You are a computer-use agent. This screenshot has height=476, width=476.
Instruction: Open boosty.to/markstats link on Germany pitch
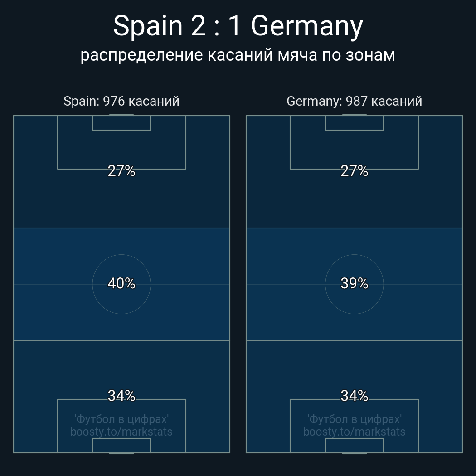[x=354, y=432]
